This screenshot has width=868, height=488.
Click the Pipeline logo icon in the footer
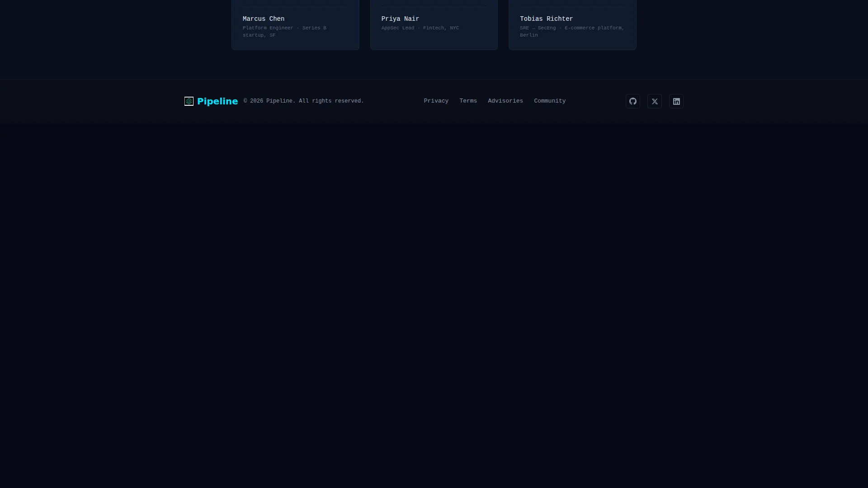189,101
